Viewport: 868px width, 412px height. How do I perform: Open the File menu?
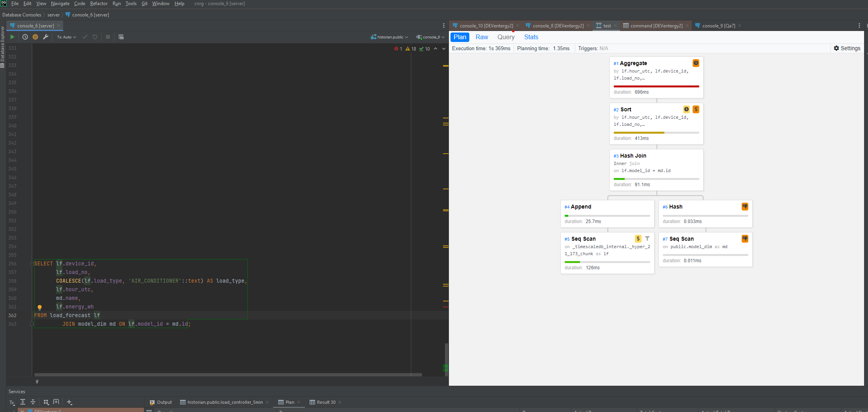(x=15, y=4)
